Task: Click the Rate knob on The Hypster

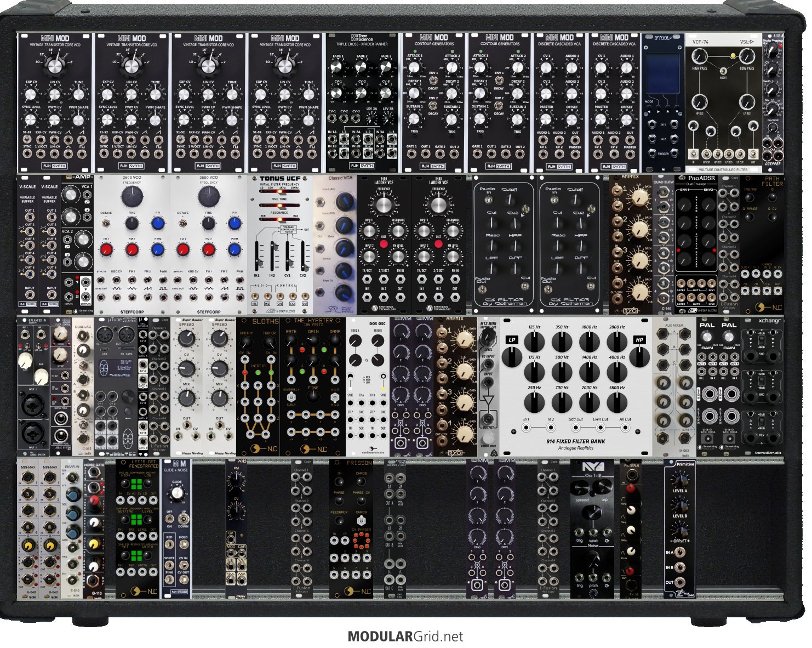Action: 292,342
